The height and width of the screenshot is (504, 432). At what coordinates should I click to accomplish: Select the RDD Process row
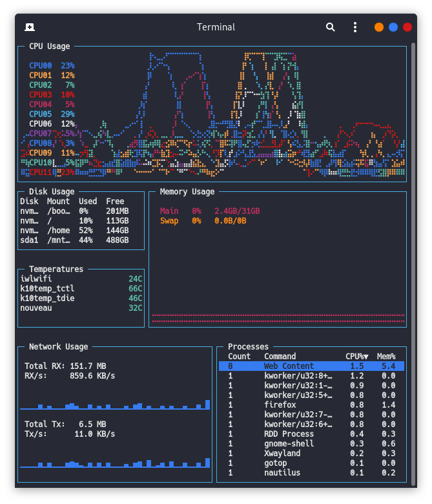point(311,434)
